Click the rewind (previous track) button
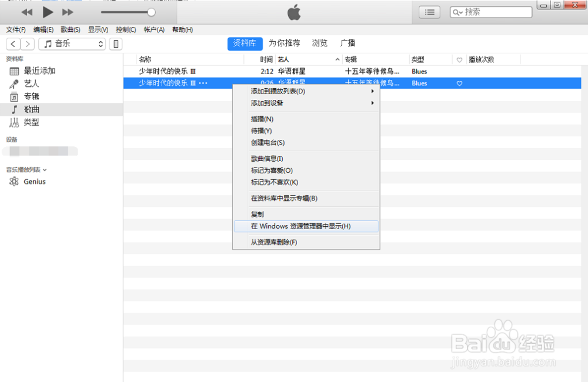This screenshot has width=588, height=382. (26, 12)
